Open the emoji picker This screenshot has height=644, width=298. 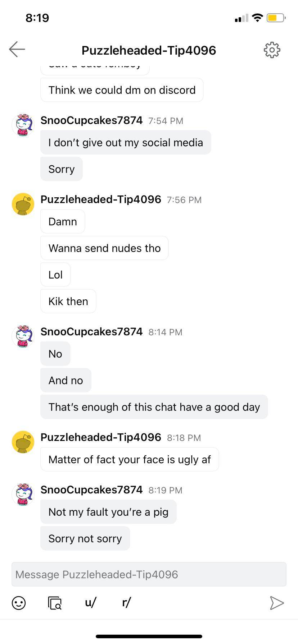(x=19, y=603)
